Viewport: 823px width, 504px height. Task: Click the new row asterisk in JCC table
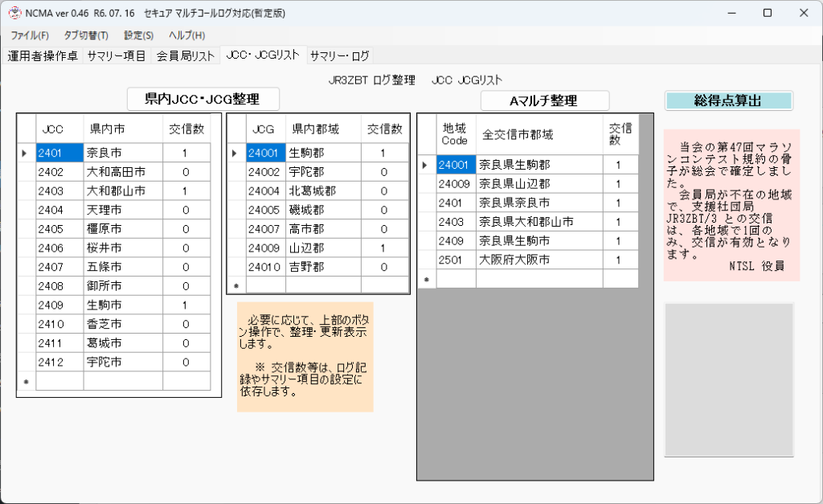coord(27,382)
